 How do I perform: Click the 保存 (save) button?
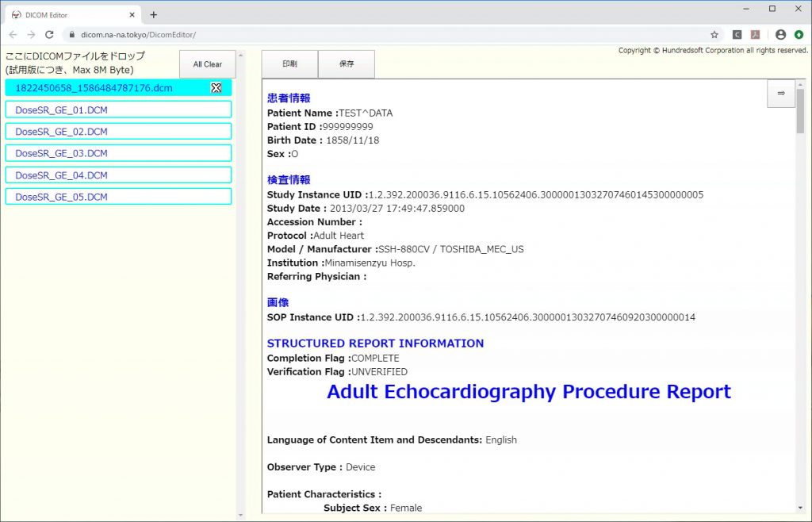[347, 64]
